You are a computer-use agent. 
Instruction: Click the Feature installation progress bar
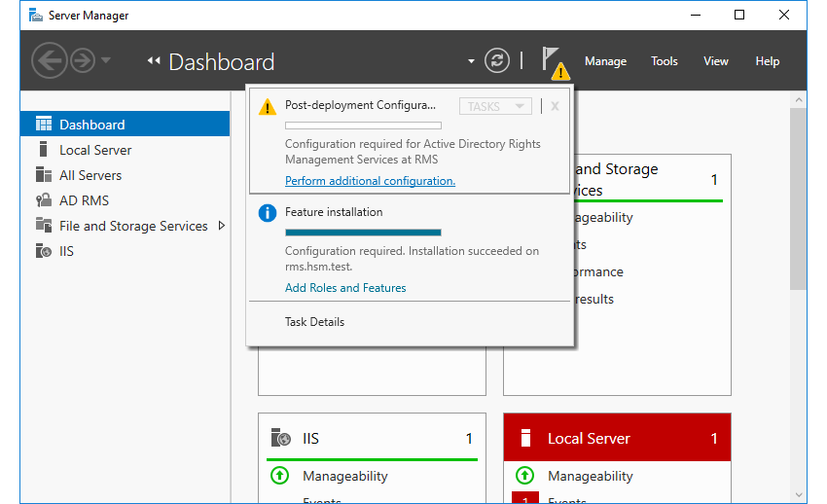pos(364,233)
